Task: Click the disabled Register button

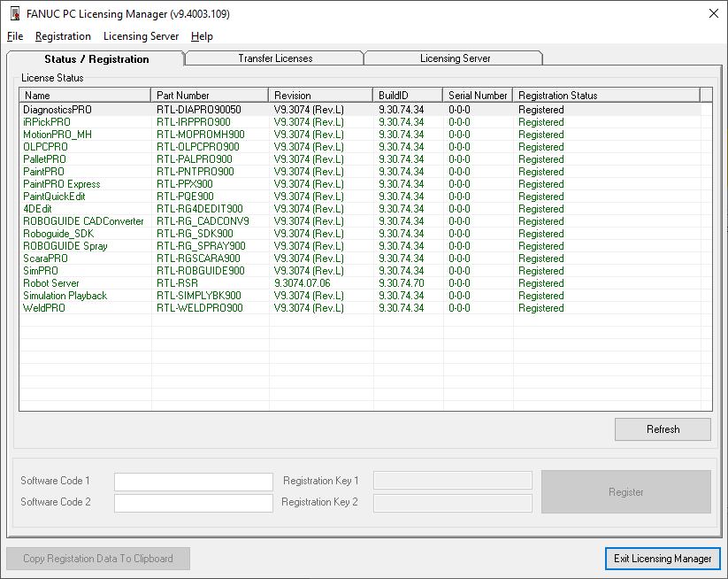Action: point(626,491)
